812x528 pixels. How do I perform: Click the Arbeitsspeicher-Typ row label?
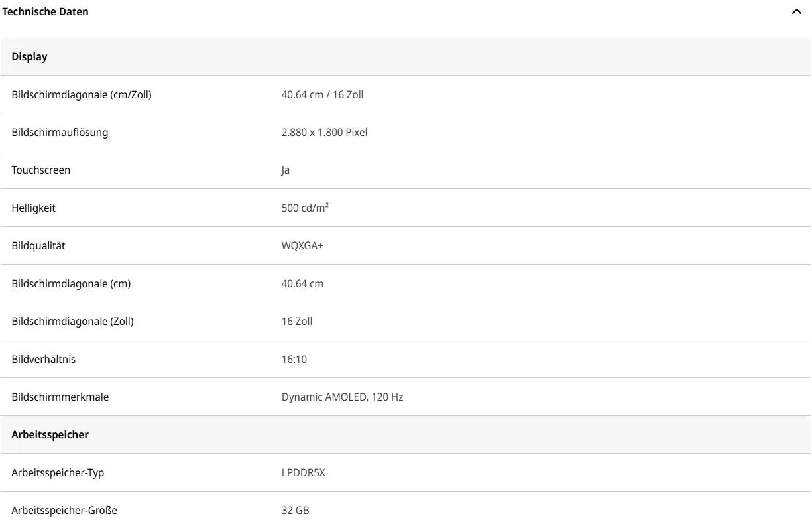click(x=58, y=473)
